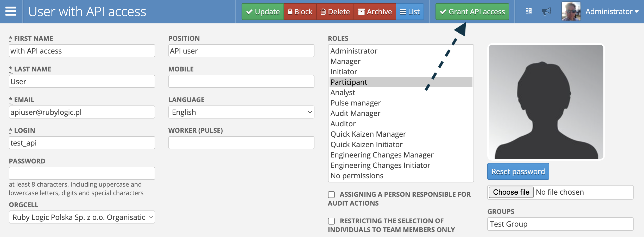Expand the Language dropdown

coord(241,112)
